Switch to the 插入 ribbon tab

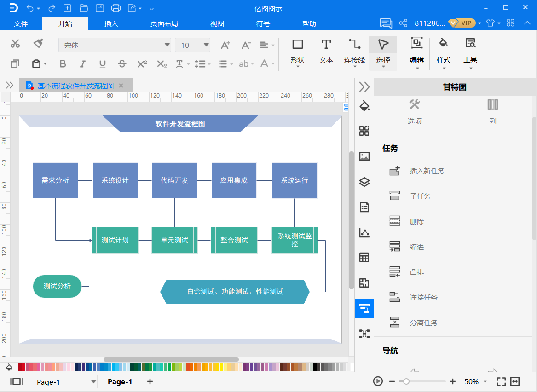111,23
